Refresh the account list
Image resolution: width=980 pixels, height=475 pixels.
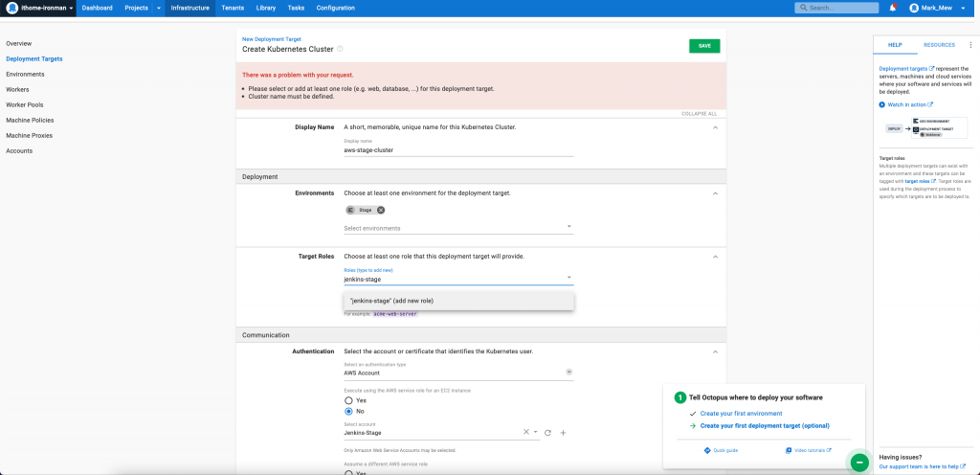pos(547,433)
